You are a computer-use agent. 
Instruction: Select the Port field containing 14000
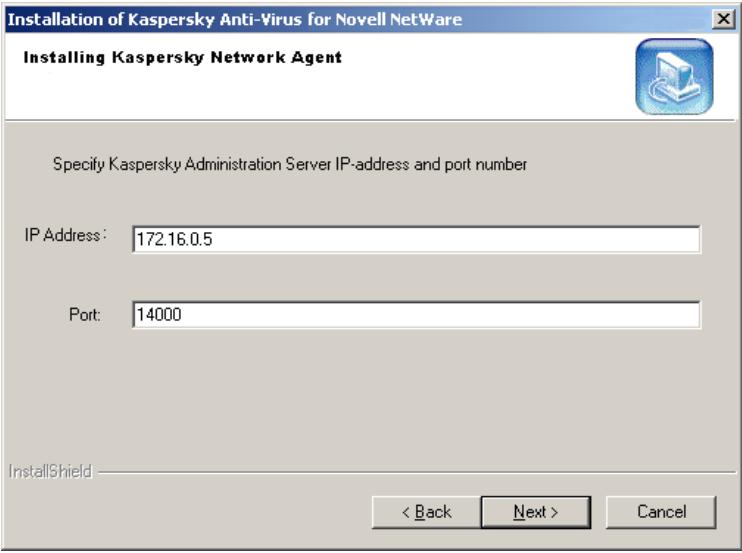(x=416, y=315)
